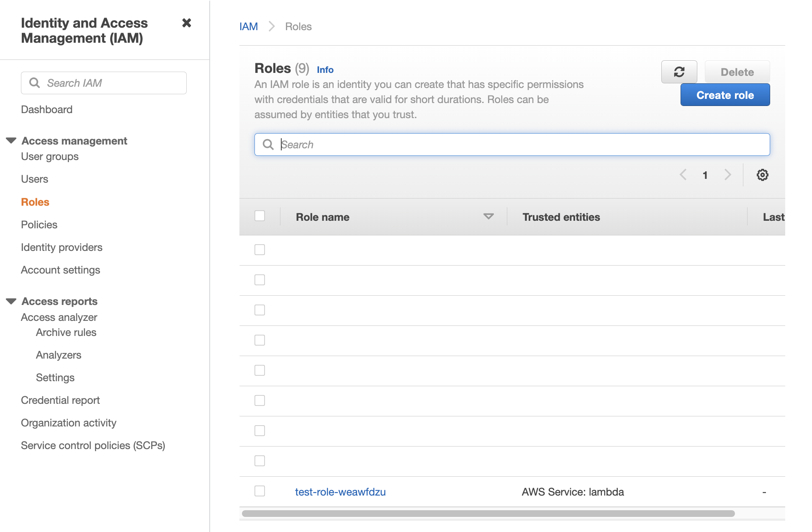Collapse the Access management section
The height and width of the screenshot is (532, 812).
pyautogui.click(x=11, y=141)
